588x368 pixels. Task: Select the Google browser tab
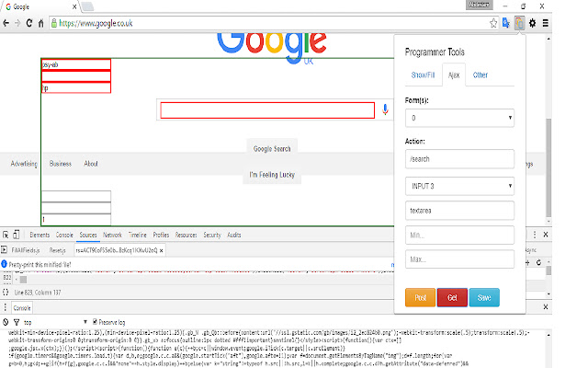[41, 6]
